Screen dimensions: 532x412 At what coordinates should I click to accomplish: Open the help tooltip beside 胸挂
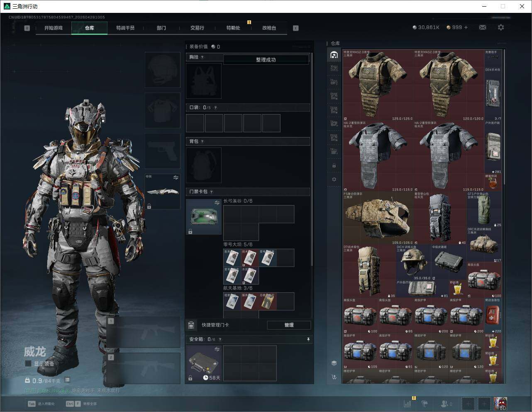[x=202, y=57]
